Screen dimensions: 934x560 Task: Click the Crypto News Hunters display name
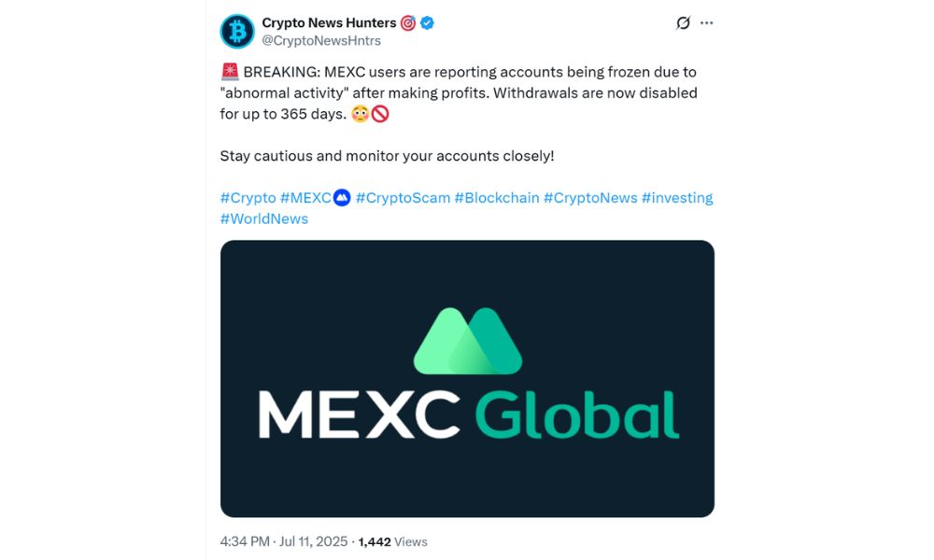pos(329,23)
